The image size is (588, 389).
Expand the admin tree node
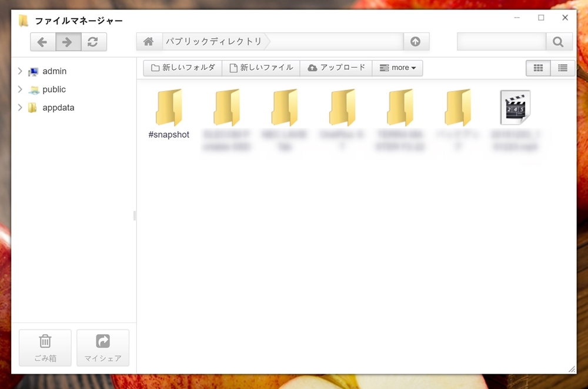(x=20, y=71)
